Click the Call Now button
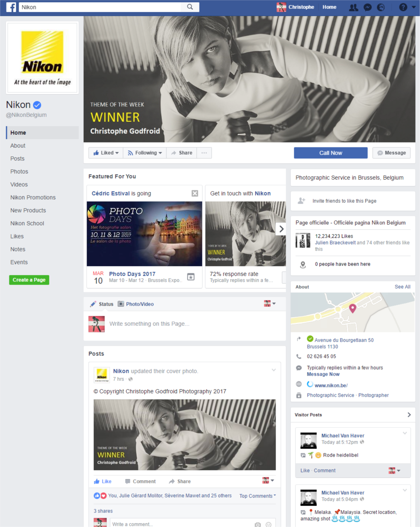This screenshot has height=527, width=420. pos(331,153)
